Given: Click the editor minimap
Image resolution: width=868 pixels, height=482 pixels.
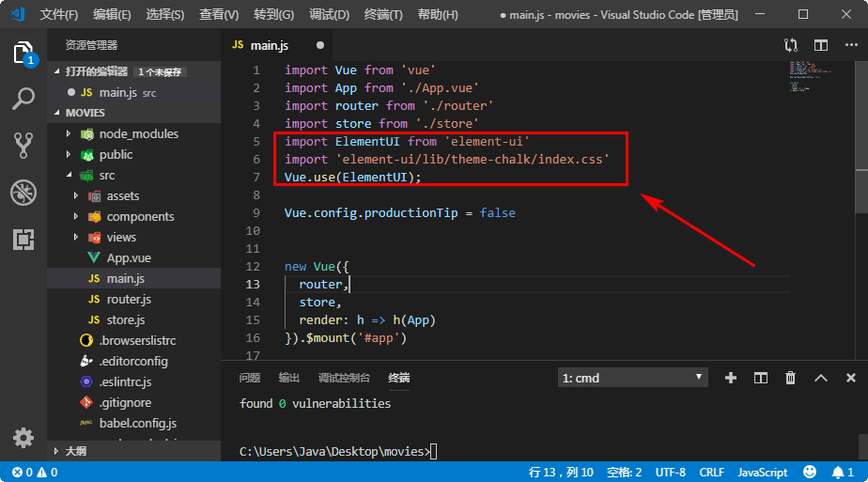Looking at the screenshot, I should 811,75.
